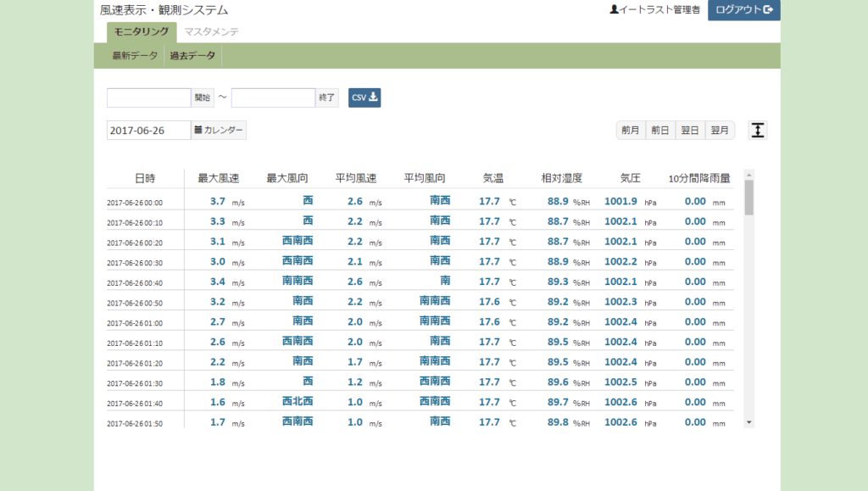Switch to the モニタリング tab
Viewport: 868px width, 491px height.
[x=141, y=32]
